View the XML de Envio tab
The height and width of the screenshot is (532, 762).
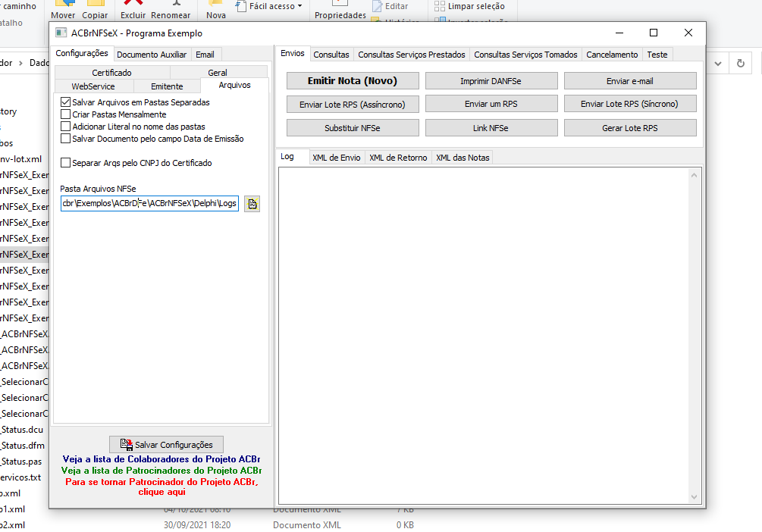tap(337, 158)
